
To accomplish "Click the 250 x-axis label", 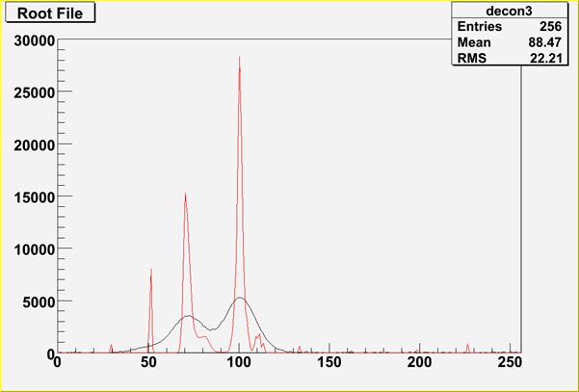I will click(x=511, y=362).
